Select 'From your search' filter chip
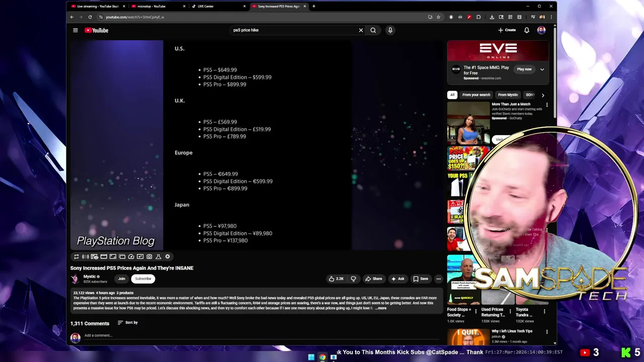 click(476, 95)
